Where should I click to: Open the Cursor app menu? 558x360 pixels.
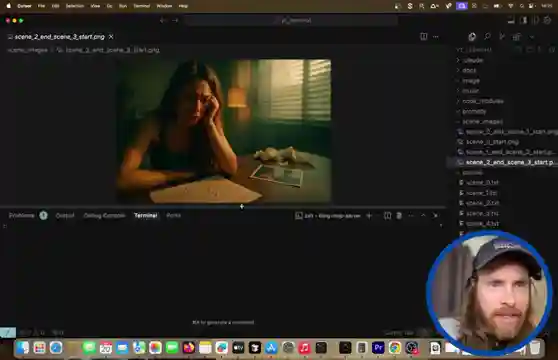tap(24, 6)
